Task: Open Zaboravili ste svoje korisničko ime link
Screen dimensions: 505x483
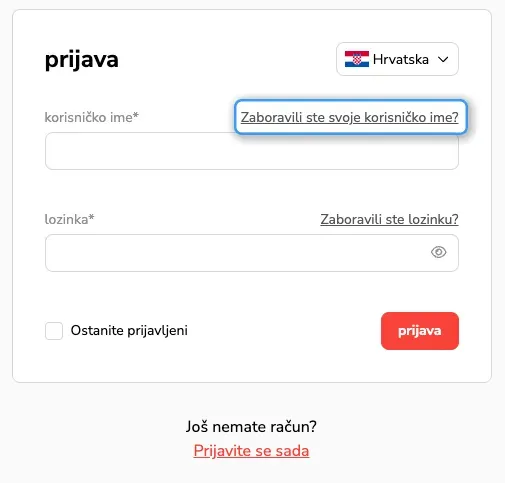Action: [350, 117]
